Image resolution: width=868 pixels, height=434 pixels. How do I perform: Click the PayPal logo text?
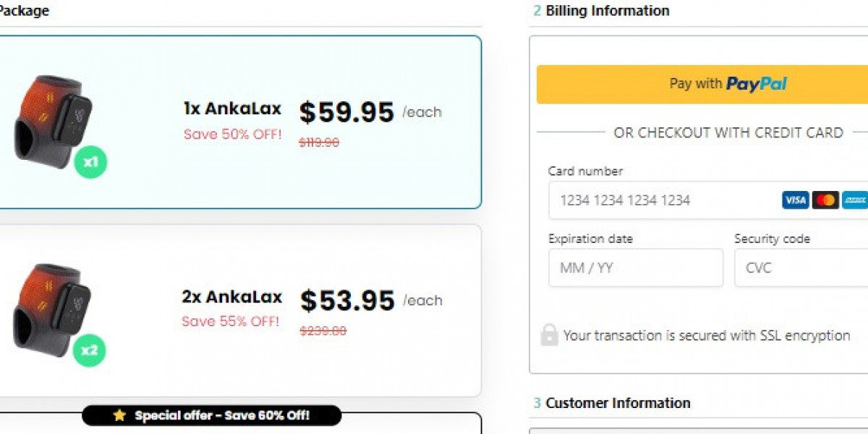[757, 84]
